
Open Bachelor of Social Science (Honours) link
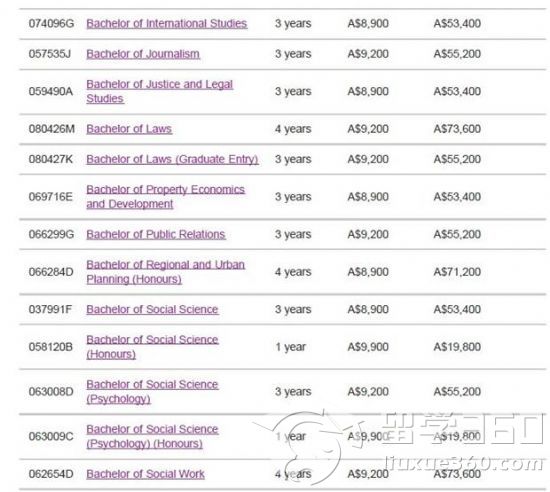pos(152,347)
